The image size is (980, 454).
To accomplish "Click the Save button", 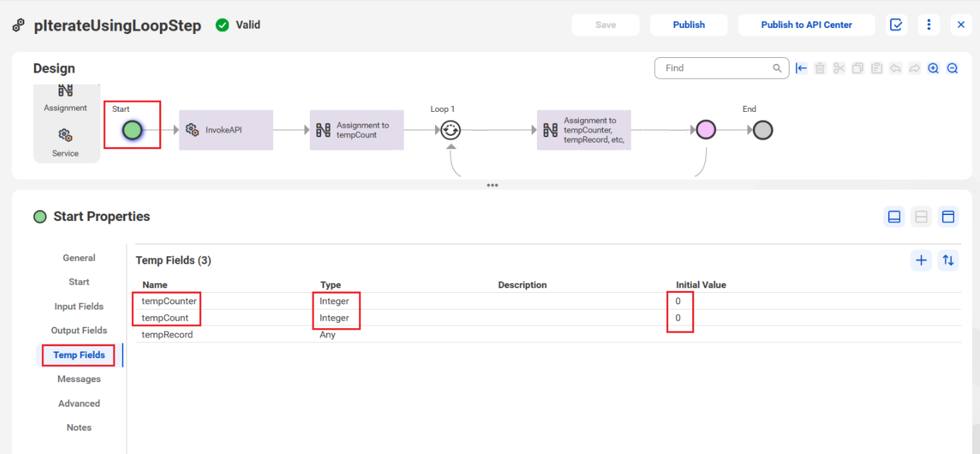I will (x=606, y=25).
